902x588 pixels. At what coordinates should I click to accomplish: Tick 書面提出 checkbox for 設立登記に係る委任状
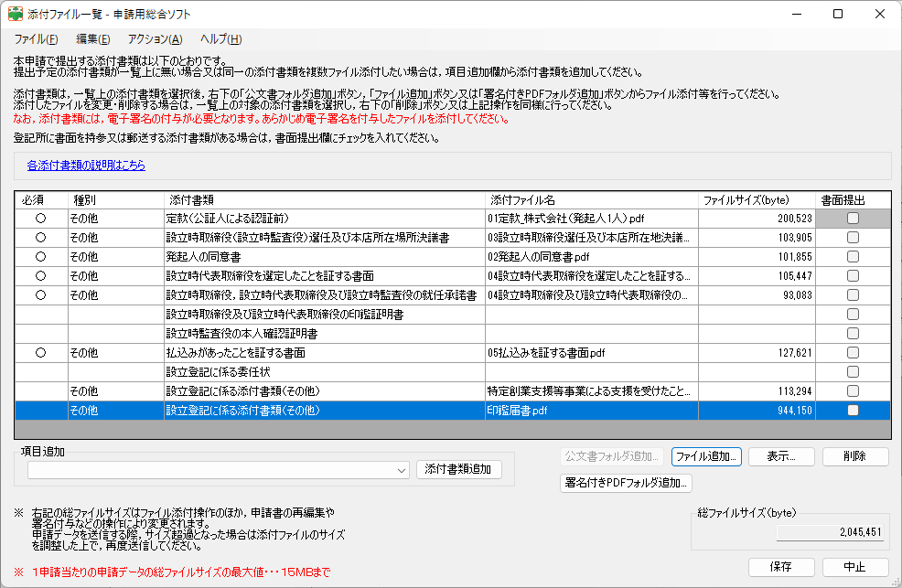(x=853, y=372)
